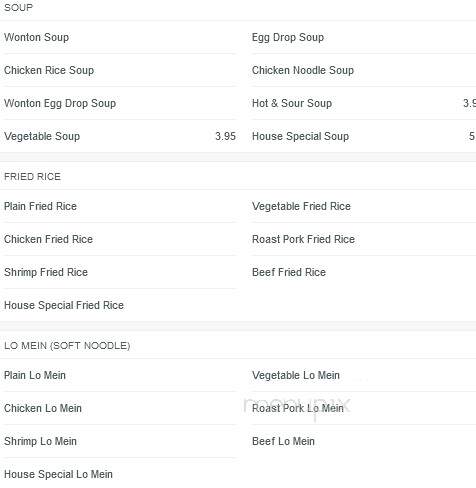
Task: Open House Special Soup item
Action: point(301,136)
